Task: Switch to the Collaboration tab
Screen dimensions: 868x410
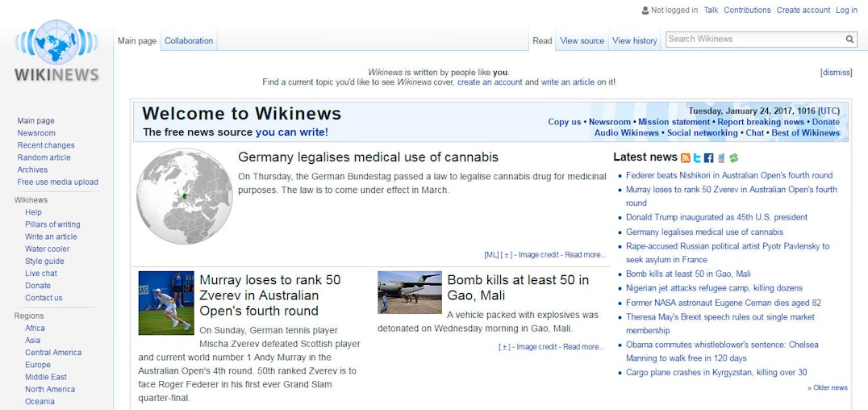Action: click(189, 40)
